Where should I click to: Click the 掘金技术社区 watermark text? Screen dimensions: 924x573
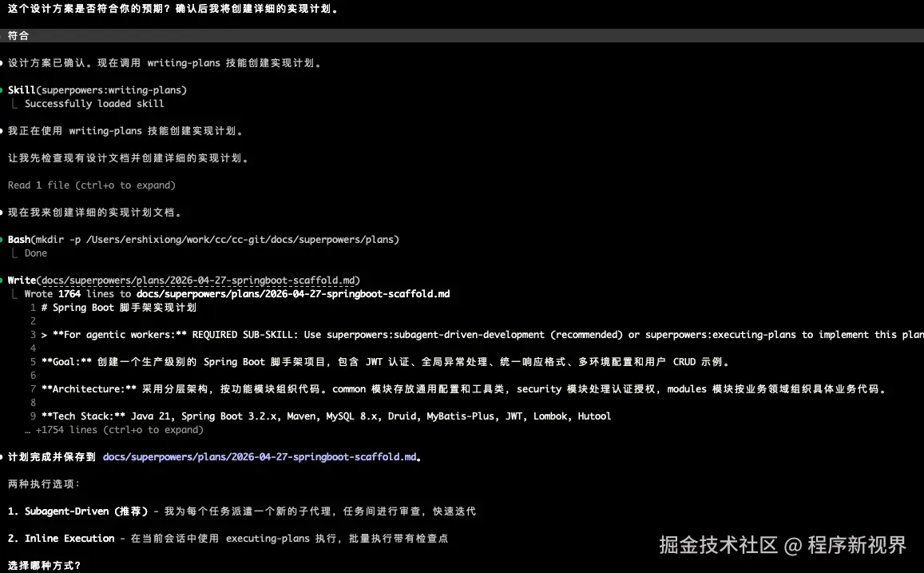click(x=719, y=544)
